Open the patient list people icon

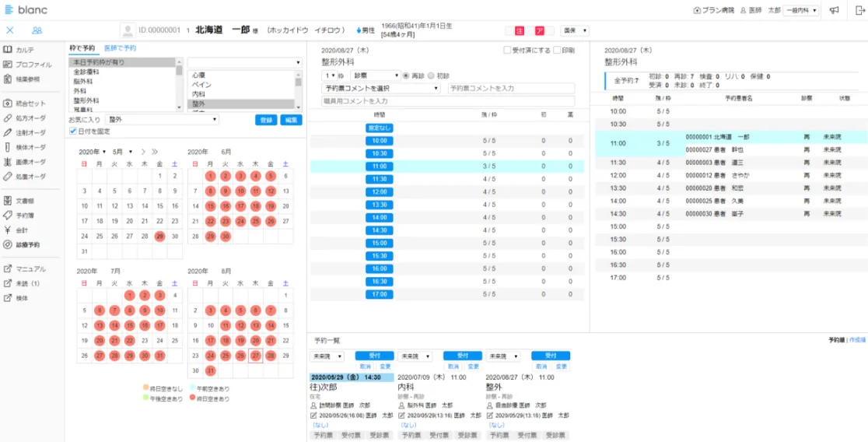tap(37, 30)
